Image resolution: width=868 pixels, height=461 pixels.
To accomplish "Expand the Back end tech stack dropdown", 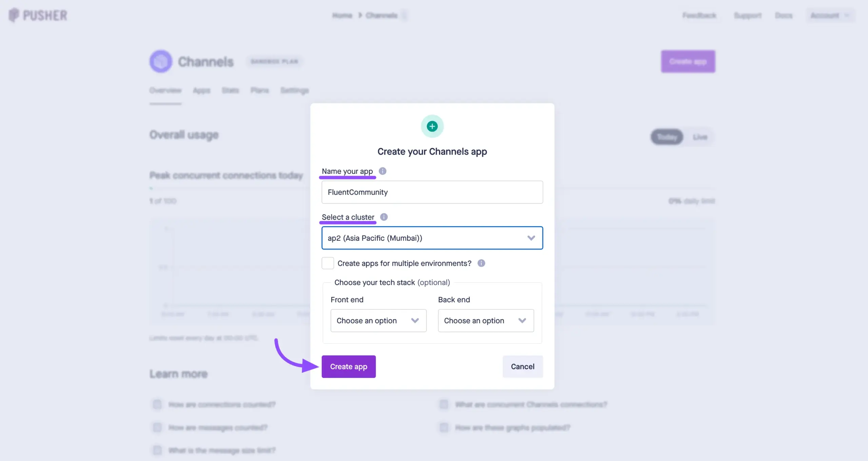I will (x=486, y=321).
